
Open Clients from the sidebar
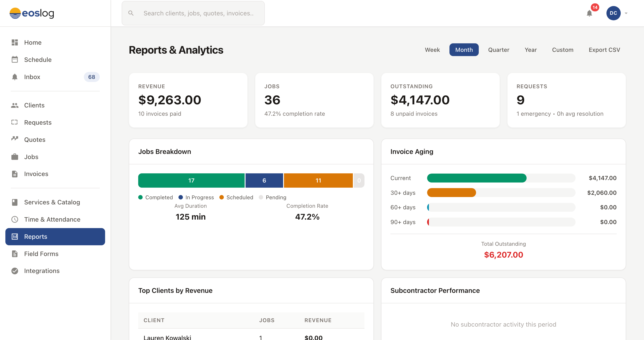tap(55, 105)
